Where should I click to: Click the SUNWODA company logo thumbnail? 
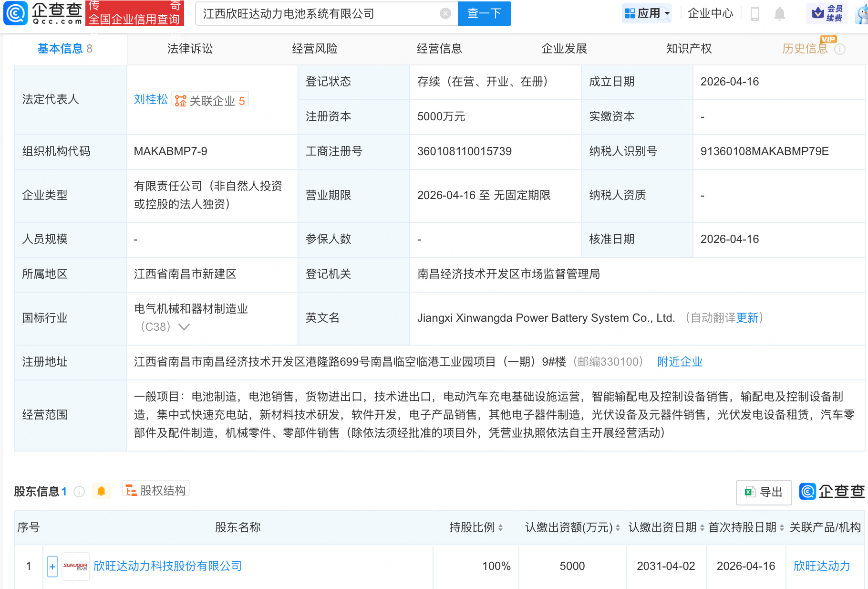tap(75, 566)
